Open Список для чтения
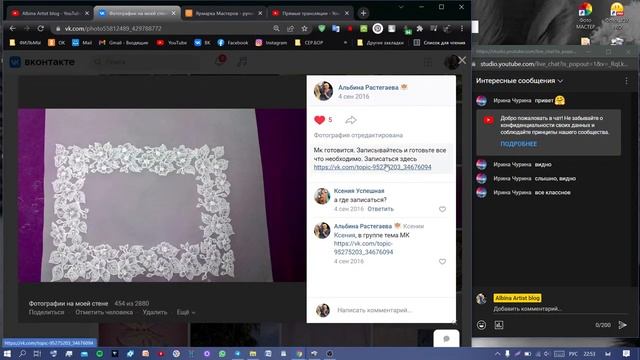 pyautogui.click(x=440, y=42)
